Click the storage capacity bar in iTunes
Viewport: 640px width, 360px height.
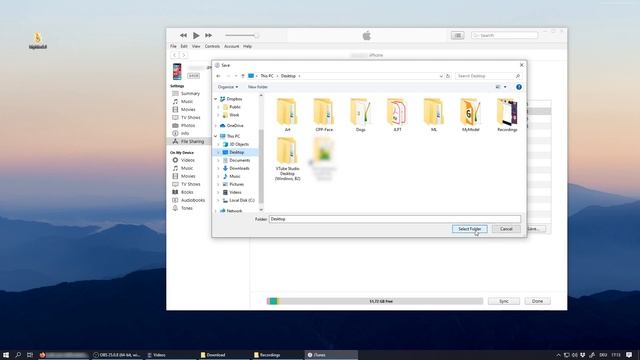click(x=375, y=301)
